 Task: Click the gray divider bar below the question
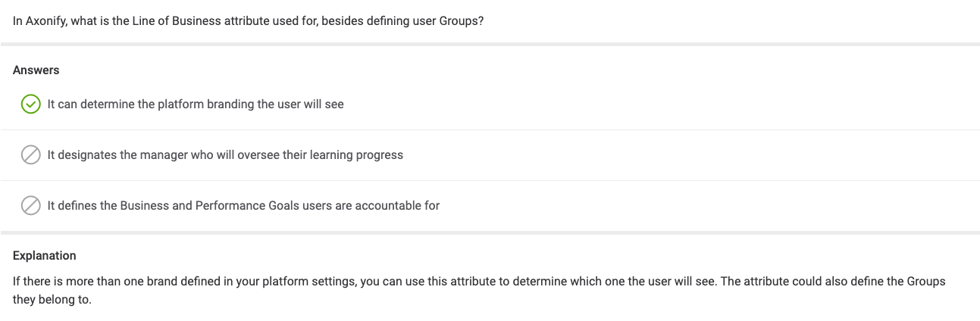(490, 44)
